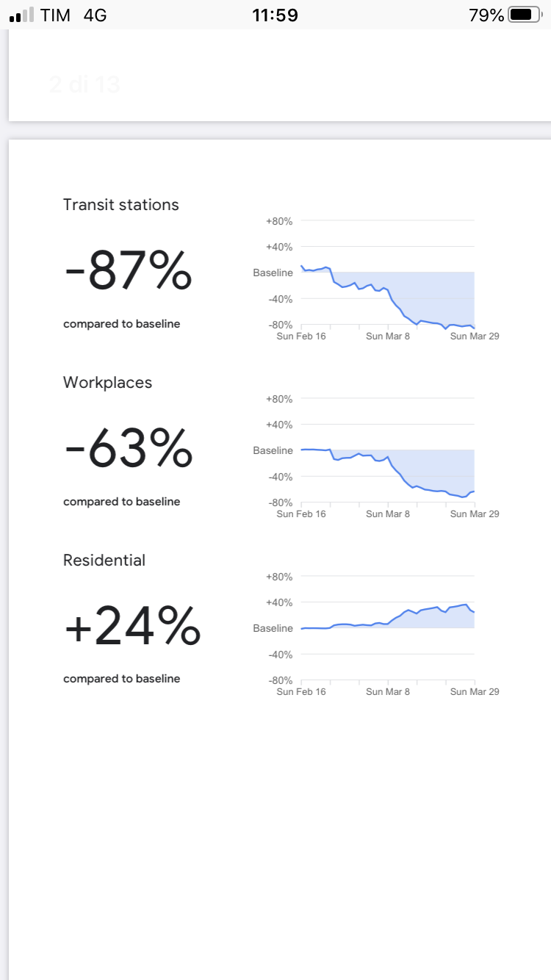Tap the +24% residential value

[x=132, y=627]
